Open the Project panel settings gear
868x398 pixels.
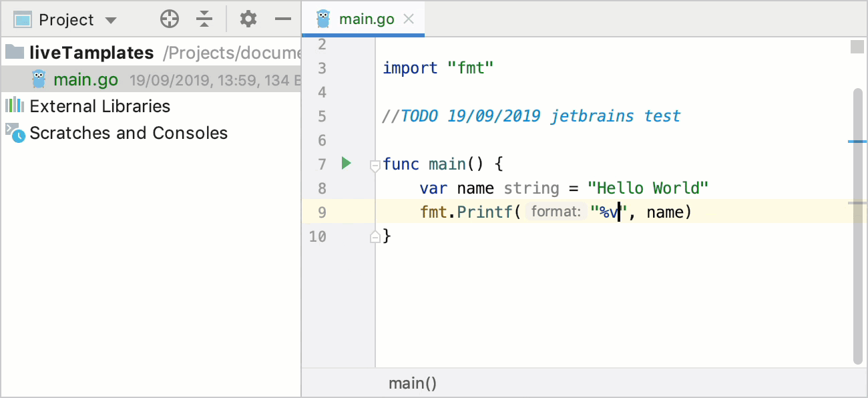pos(248,19)
